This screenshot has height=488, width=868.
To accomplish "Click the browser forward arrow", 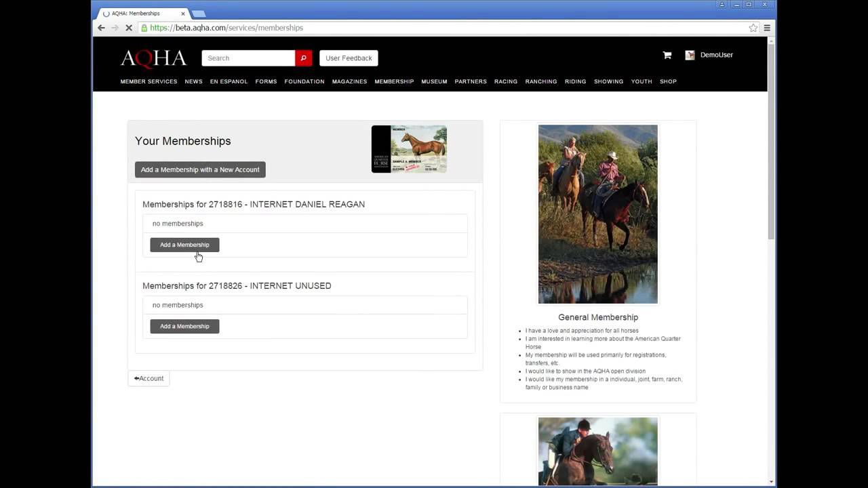I will pyautogui.click(x=114, y=28).
